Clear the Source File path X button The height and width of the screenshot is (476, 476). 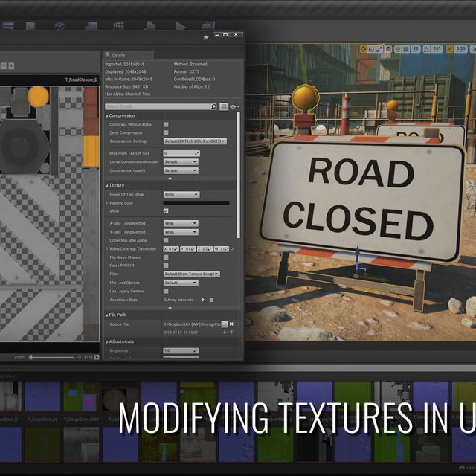click(x=231, y=324)
